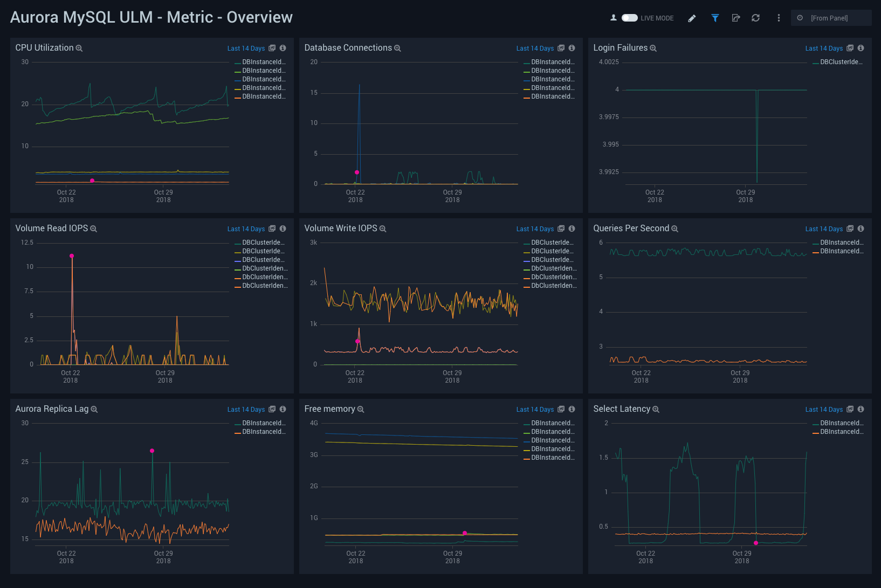Click the pink marker on the Volume Read IOPS spike
The height and width of the screenshot is (588, 881).
(72, 257)
